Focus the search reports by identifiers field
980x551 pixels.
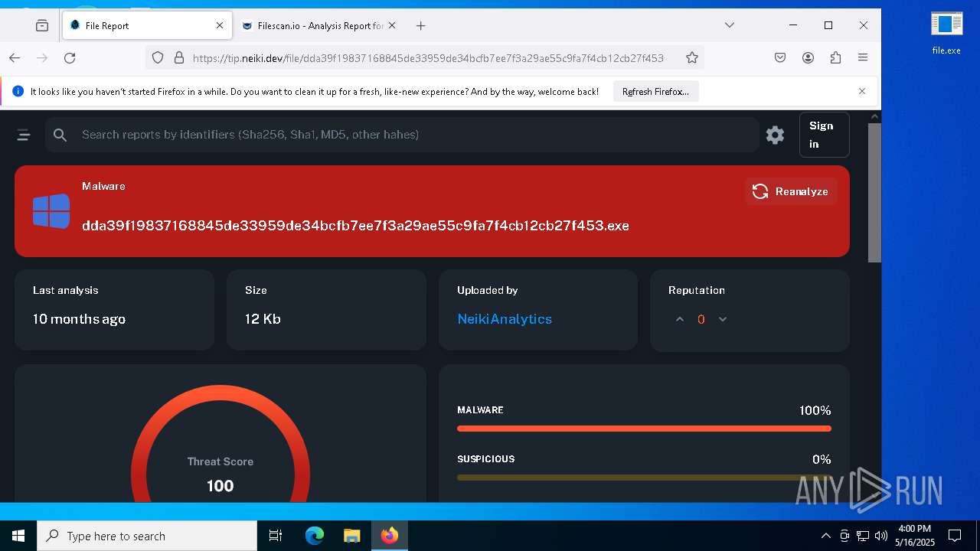[402, 135]
